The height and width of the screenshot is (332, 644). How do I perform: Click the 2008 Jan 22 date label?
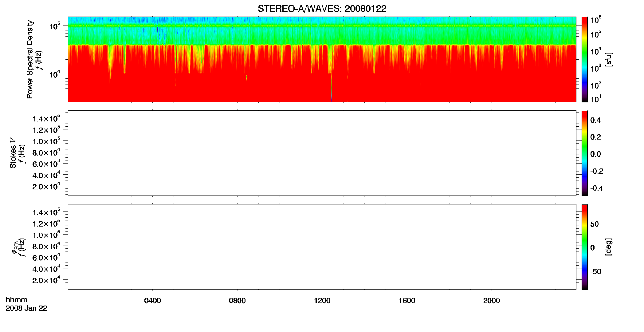click(26, 308)
